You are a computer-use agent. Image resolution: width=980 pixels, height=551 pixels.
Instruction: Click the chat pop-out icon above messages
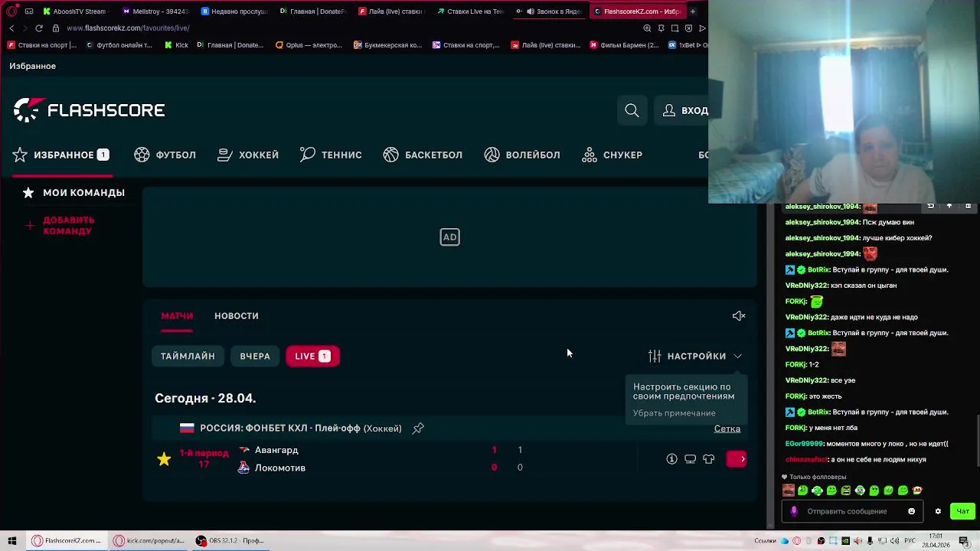(x=930, y=206)
